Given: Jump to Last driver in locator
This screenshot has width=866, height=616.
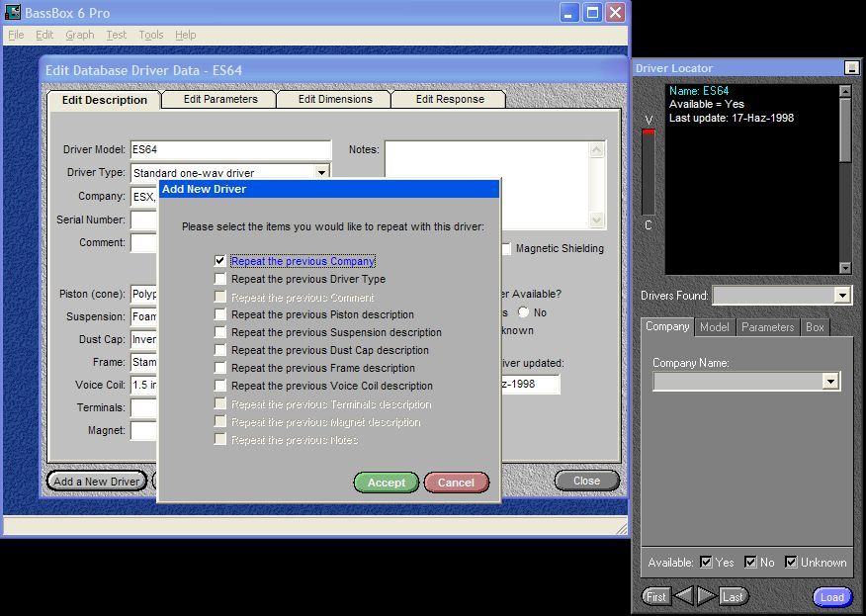Looking at the screenshot, I should pos(733,596).
